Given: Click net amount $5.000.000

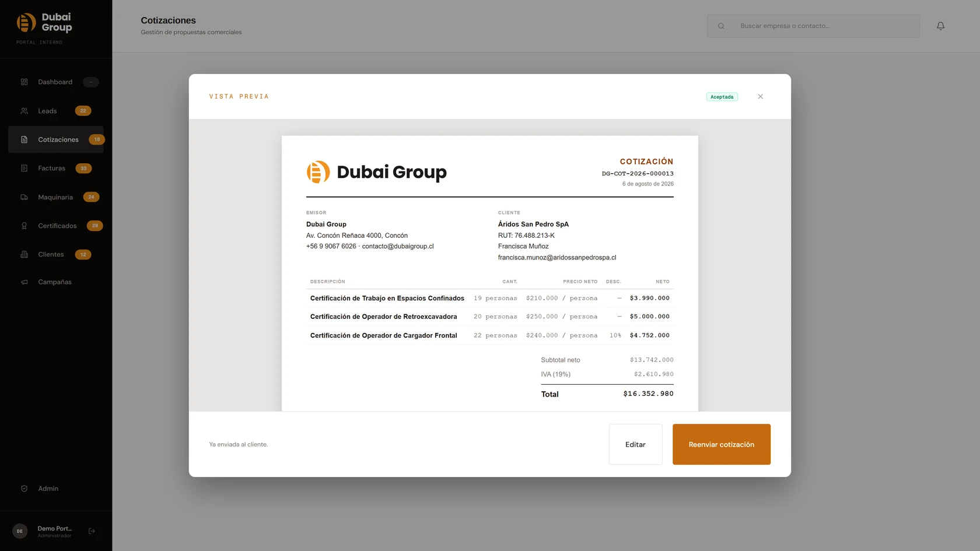Looking at the screenshot, I should pyautogui.click(x=650, y=317).
